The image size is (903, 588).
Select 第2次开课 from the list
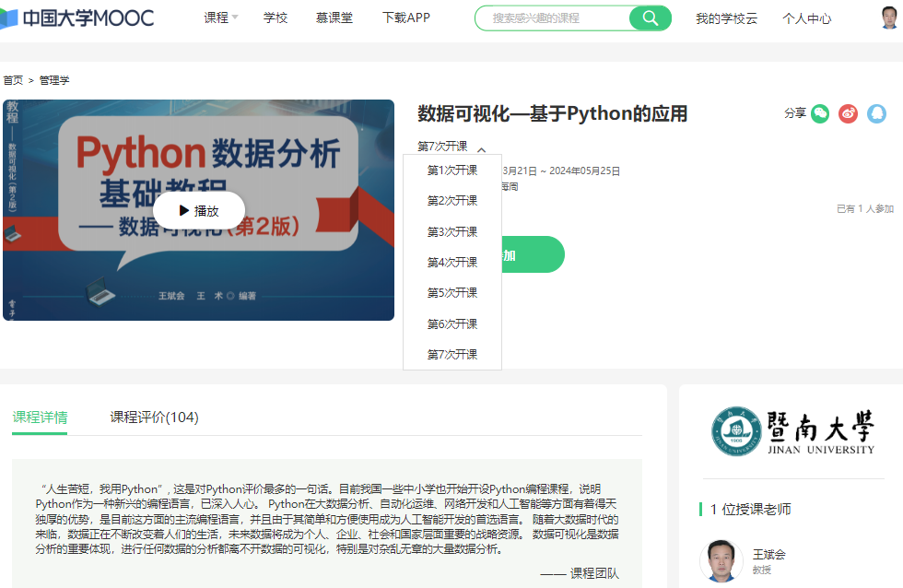pyautogui.click(x=452, y=200)
